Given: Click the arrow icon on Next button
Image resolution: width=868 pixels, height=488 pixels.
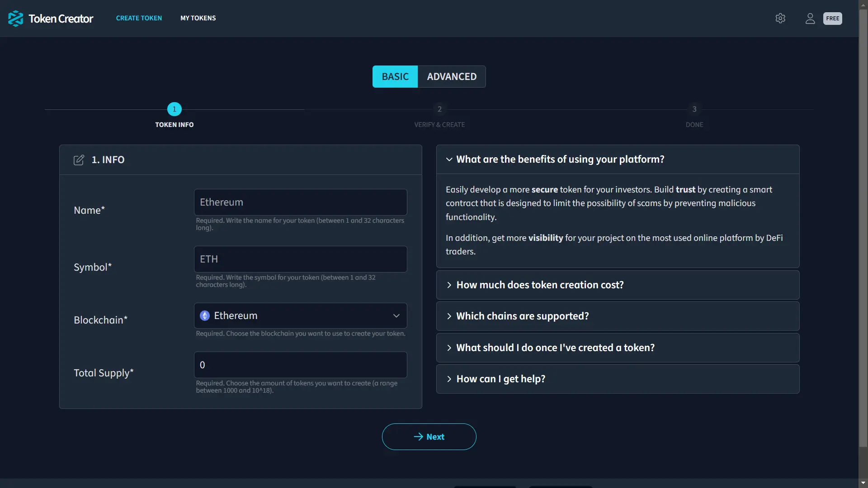Looking at the screenshot, I should pos(418,437).
